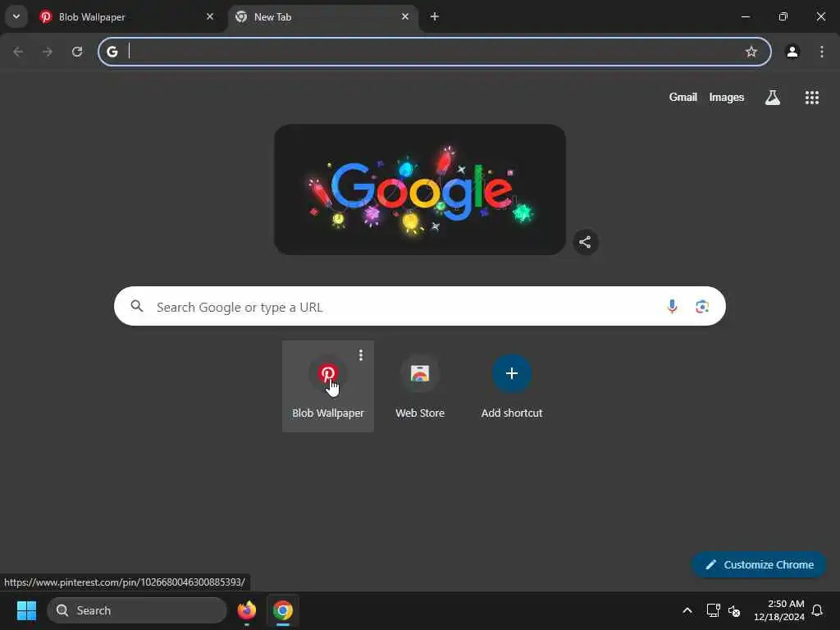Reload the current page
The width and height of the screenshot is (840, 630).
pyautogui.click(x=77, y=52)
